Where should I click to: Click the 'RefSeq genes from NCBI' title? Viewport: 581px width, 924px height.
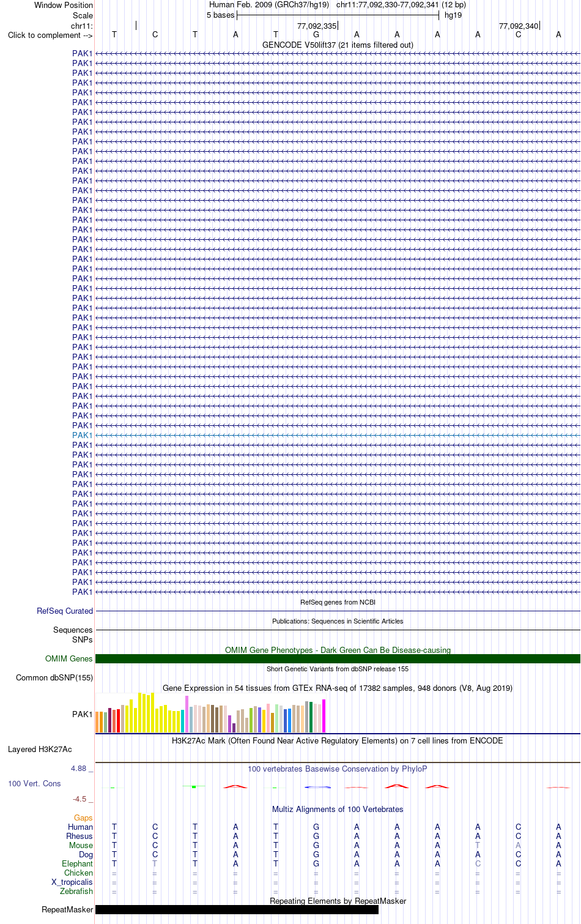click(x=338, y=602)
